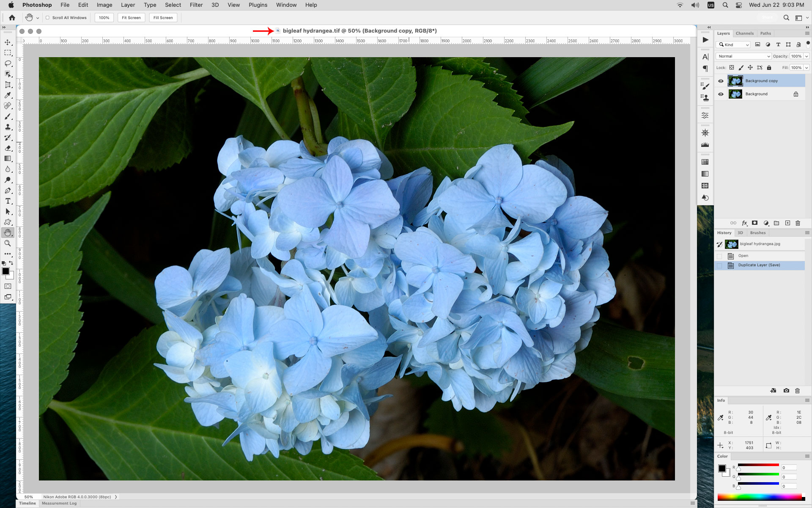Open the layer effects (fx) menu
The height and width of the screenshot is (508, 812).
tap(745, 223)
